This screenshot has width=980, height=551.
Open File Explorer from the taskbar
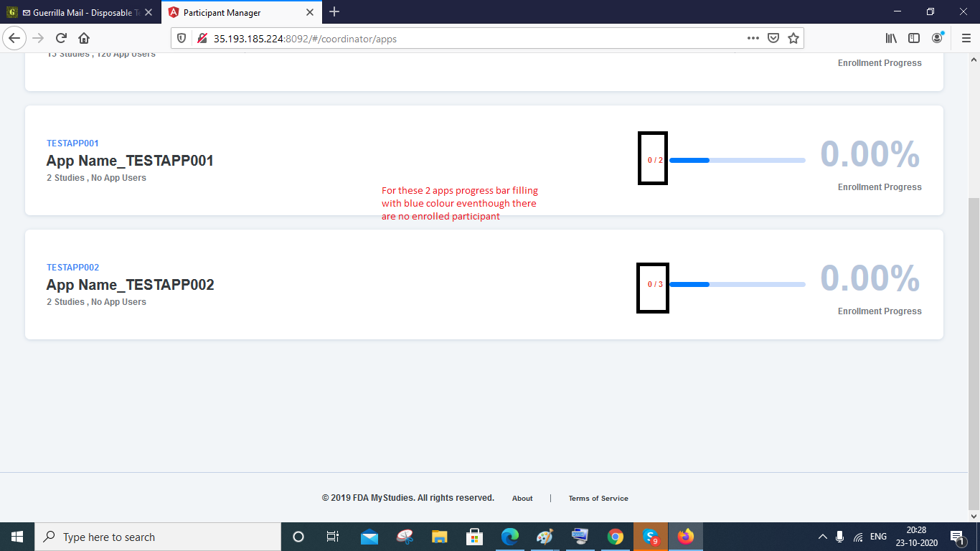pos(440,537)
